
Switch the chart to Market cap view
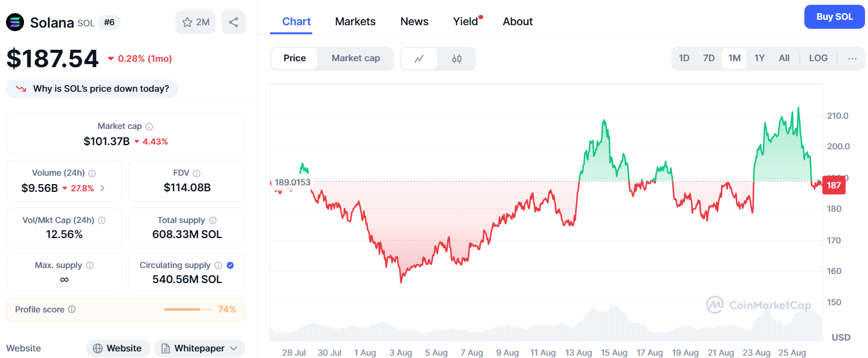(355, 58)
